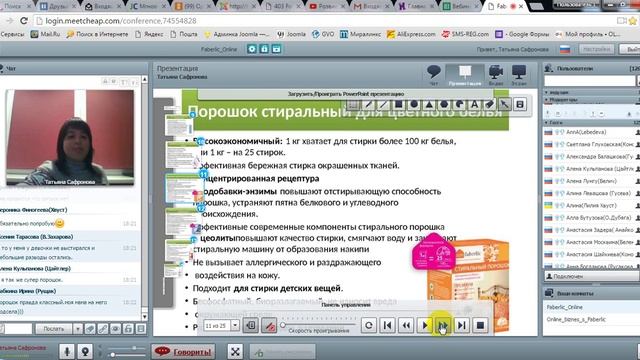Collapse the Модераторы group in users list

(547, 100)
